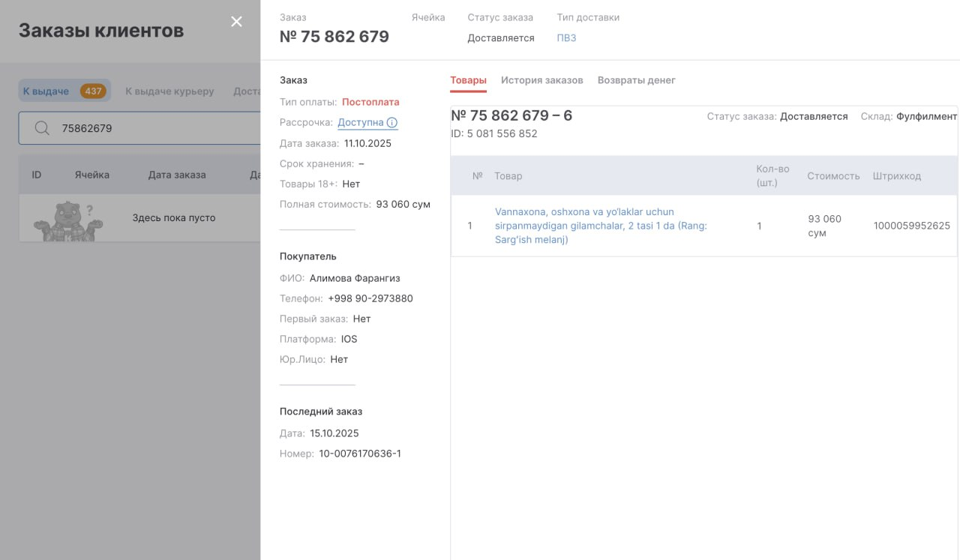Open the Возвраты денег tab
960x560 pixels.
point(636,80)
